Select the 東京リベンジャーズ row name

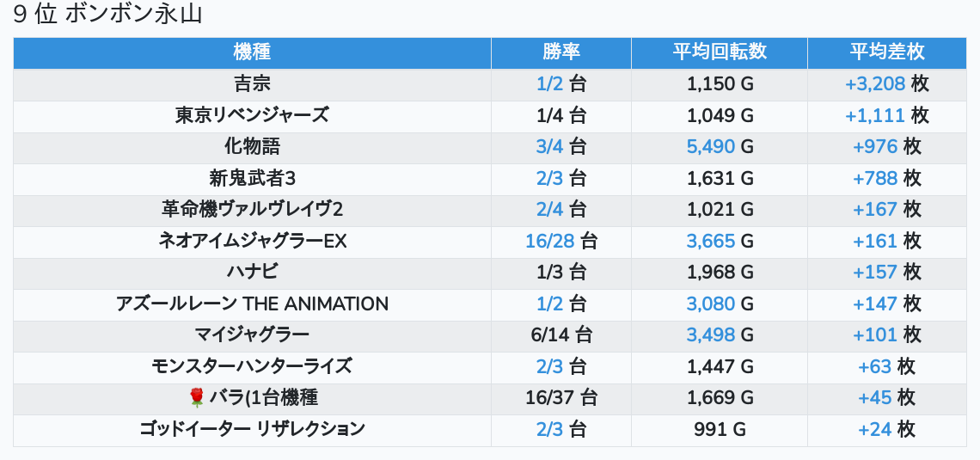(252, 115)
